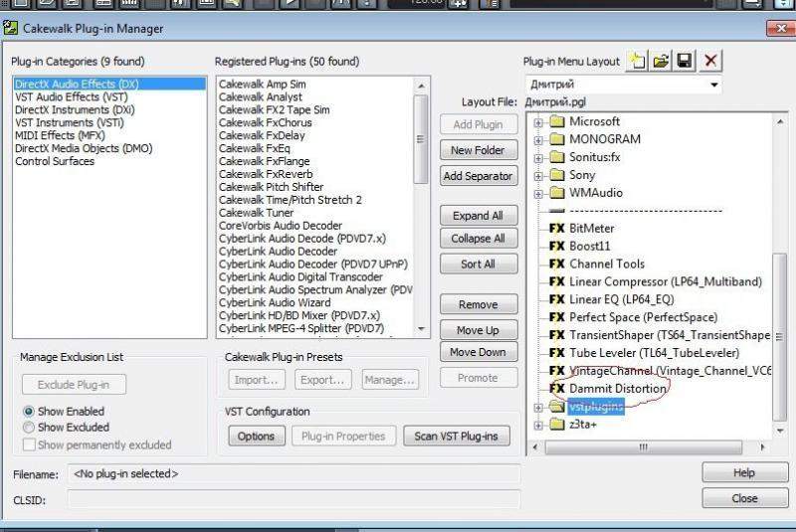
Task: Click the Plug-in Manager title bar icon
Action: tap(10, 28)
